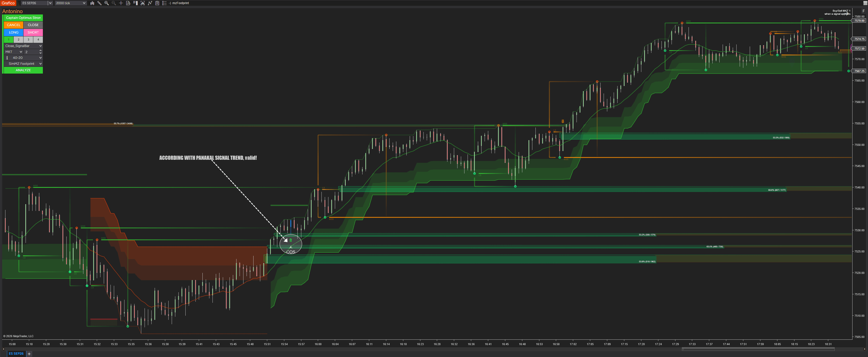Click the Antonino title text
Image resolution: width=868 pixels, height=357 pixels.
(12, 11)
